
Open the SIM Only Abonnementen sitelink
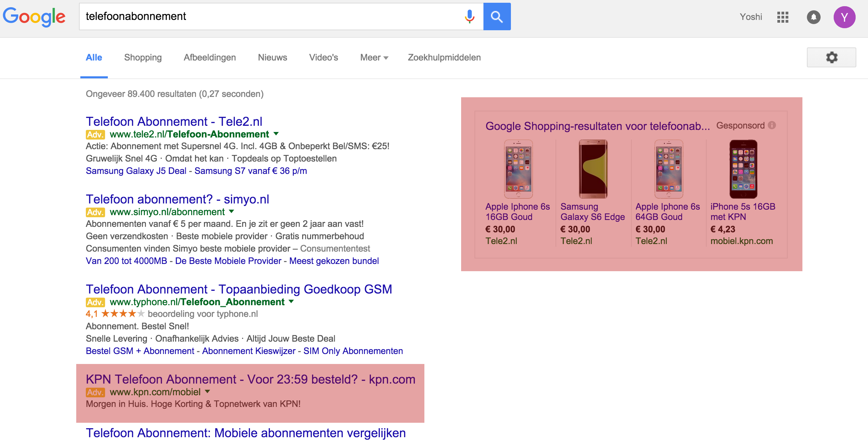pyautogui.click(x=353, y=351)
